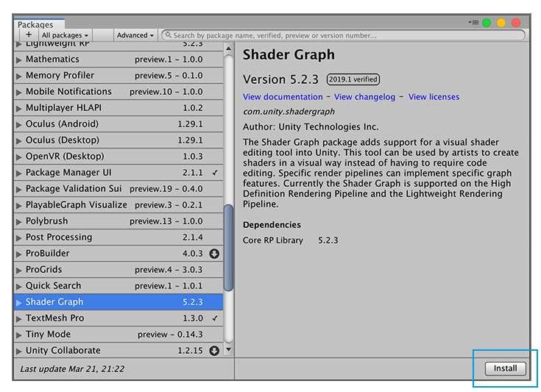541x392 pixels.
Task: Click Package Manager UI installed checkmark
Action: (x=215, y=173)
